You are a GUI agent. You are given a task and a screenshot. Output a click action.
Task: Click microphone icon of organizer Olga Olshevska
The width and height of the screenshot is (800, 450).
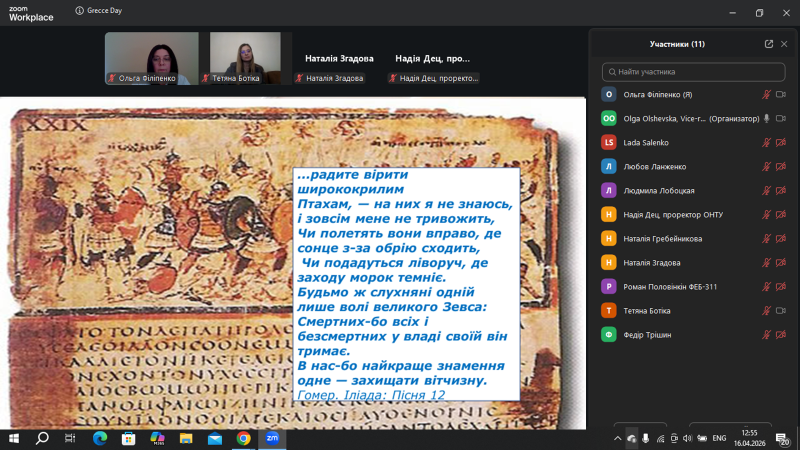coord(766,118)
